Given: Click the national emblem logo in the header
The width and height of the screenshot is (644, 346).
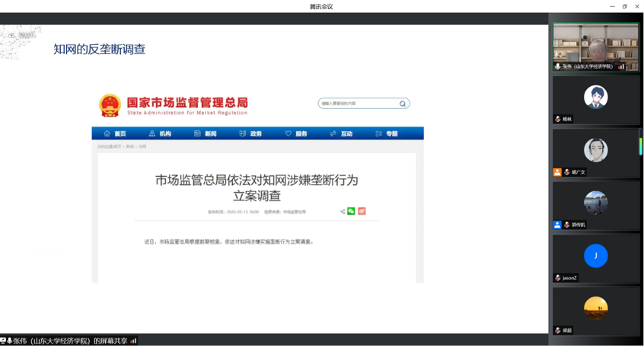Looking at the screenshot, I should point(110,105).
